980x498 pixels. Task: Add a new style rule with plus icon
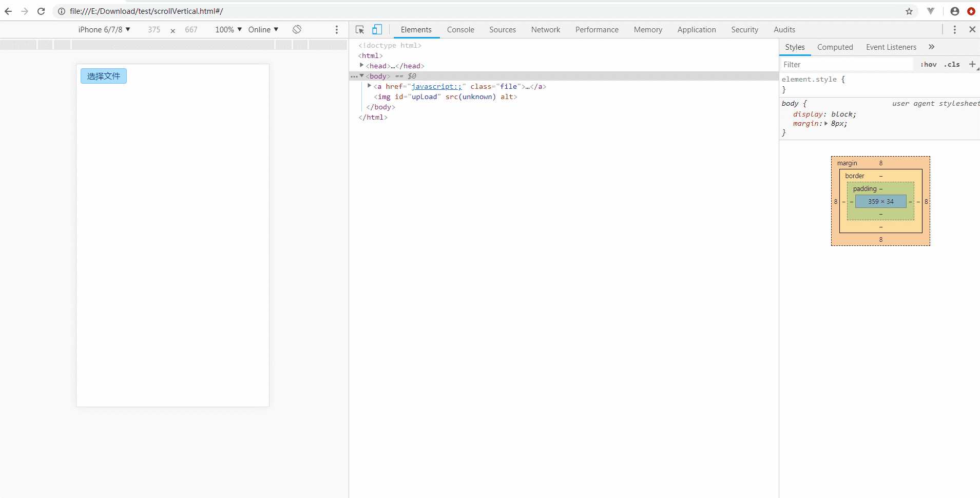972,64
